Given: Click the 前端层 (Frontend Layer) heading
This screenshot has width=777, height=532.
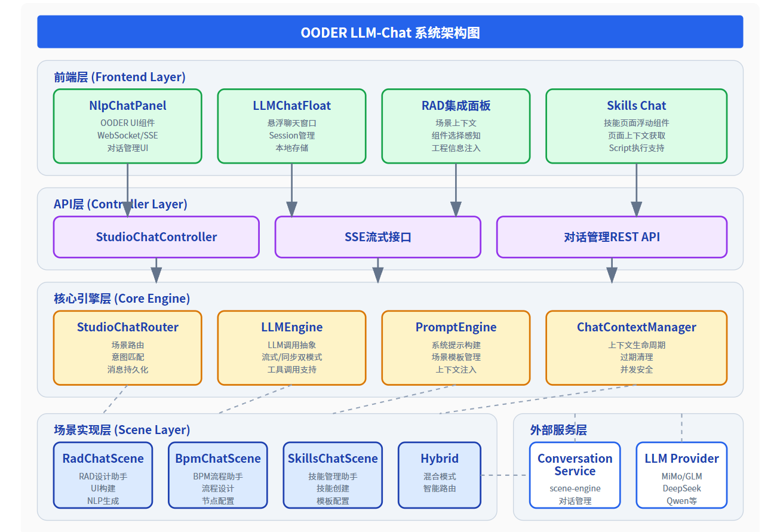Looking at the screenshot, I should (119, 77).
